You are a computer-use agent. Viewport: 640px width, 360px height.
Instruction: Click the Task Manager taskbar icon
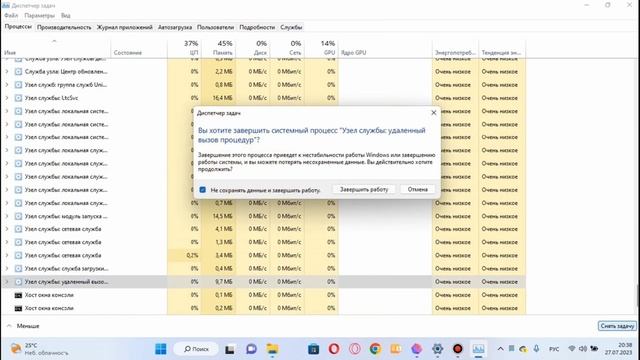pos(478,349)
